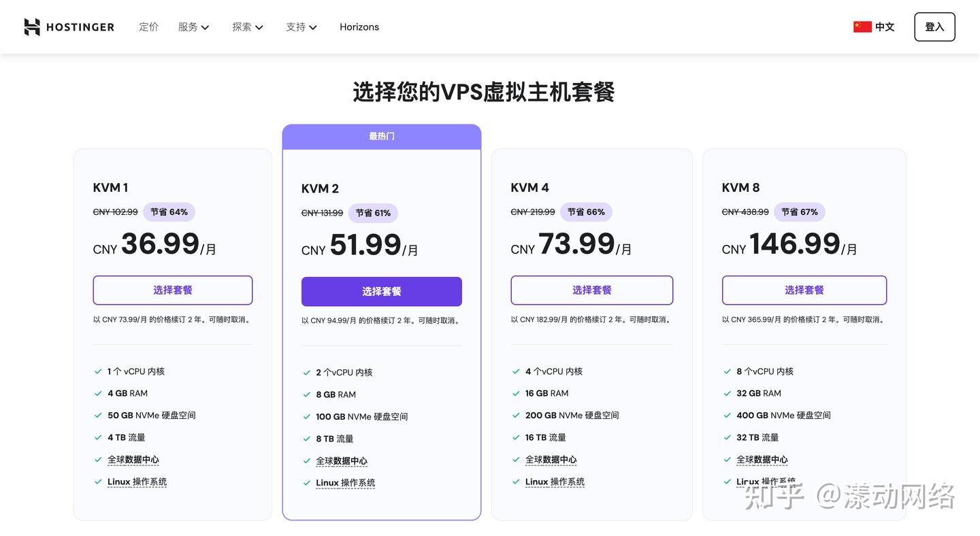The width and height of the screenshot is (980, 536).
Task: Click the Linux 操作系统 link in KVM 2
Action: (345, 482)
